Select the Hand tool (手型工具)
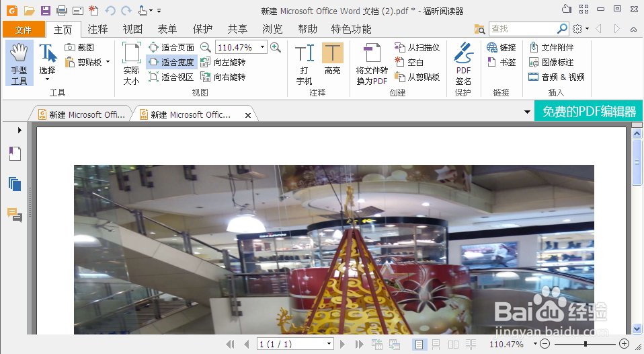Viewport: 644px width, 354px height. (x=19, y=64)
